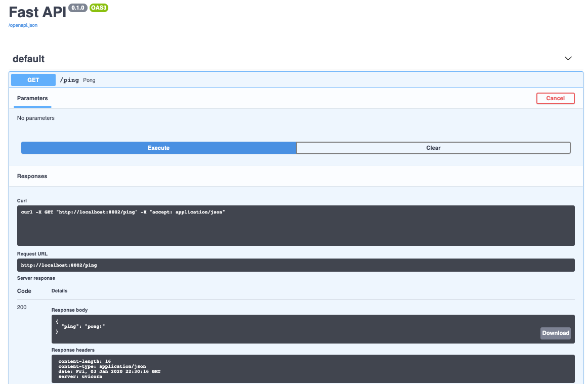Clear the request results
This screenshot has height=384, width=588.
433,148
